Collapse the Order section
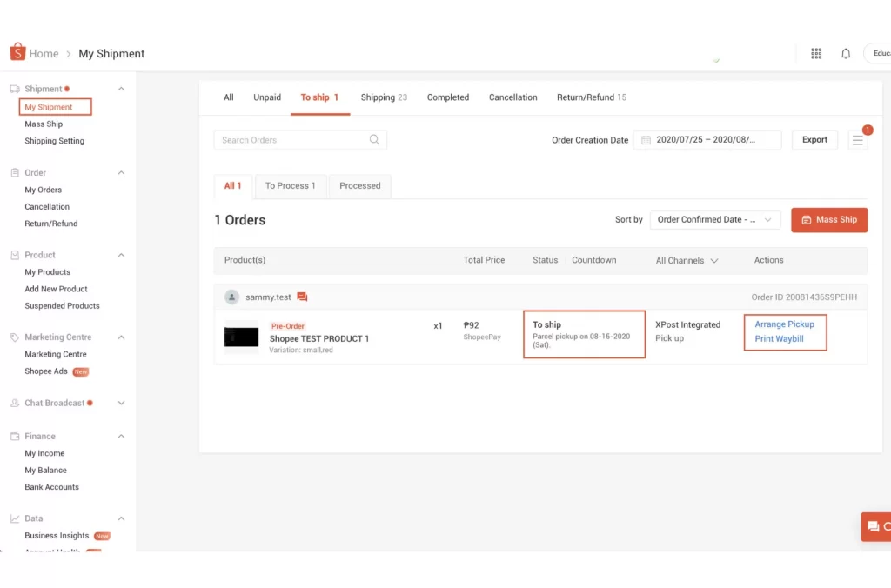The height and width of the screenshot is (588, 891). pyautogui.click(x=121, y=173)
